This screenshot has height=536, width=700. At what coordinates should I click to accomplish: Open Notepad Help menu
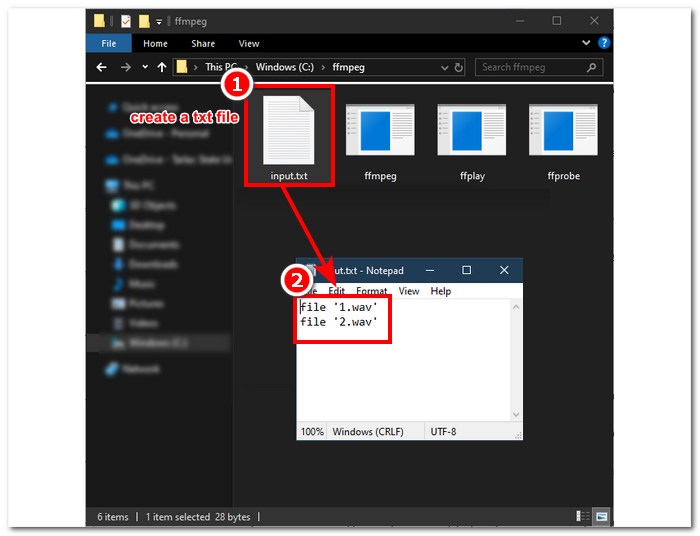click(x=440, y=291)
